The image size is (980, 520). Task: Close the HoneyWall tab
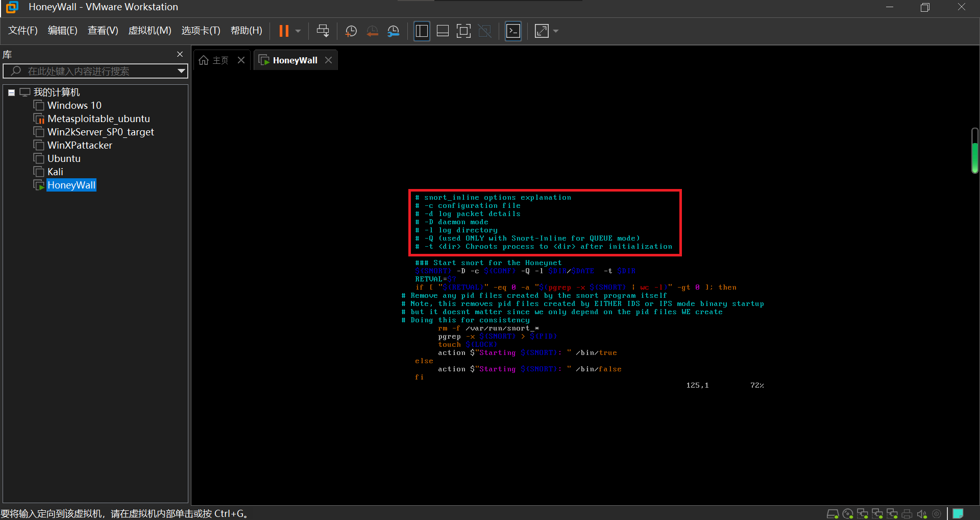(x=329, y=60)
